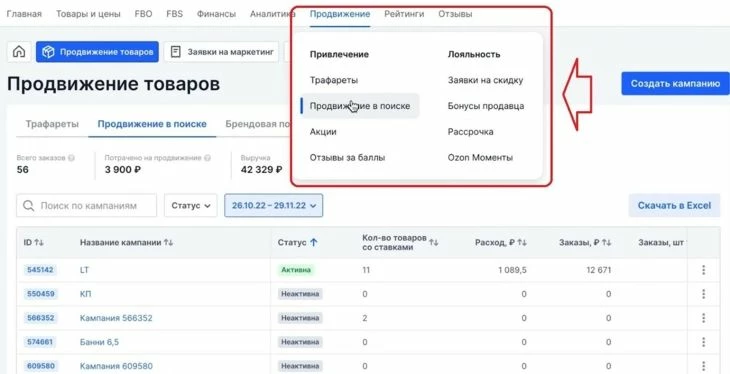
Task: Open campaign ID 574661
Action: tap(40, 342)
